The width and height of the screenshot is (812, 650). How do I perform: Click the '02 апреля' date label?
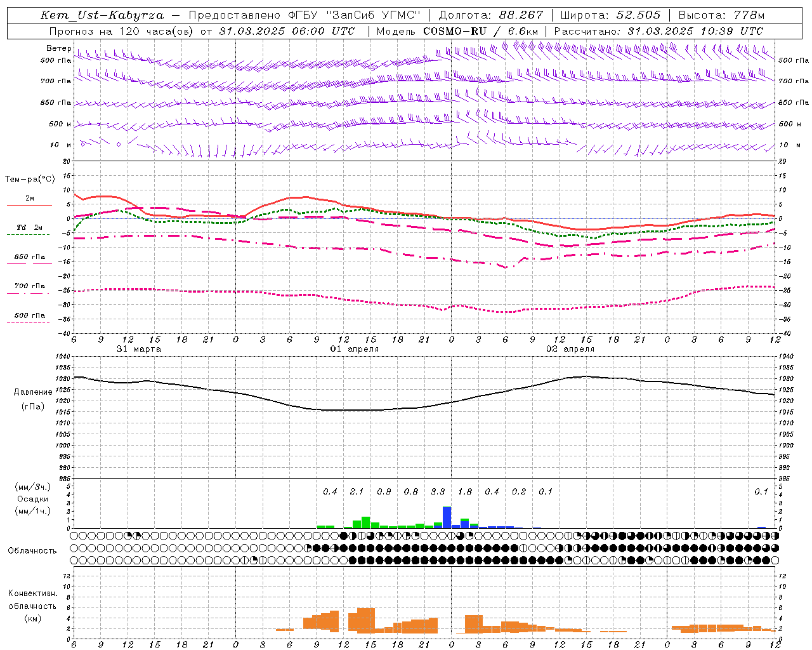tap(570, 349)
